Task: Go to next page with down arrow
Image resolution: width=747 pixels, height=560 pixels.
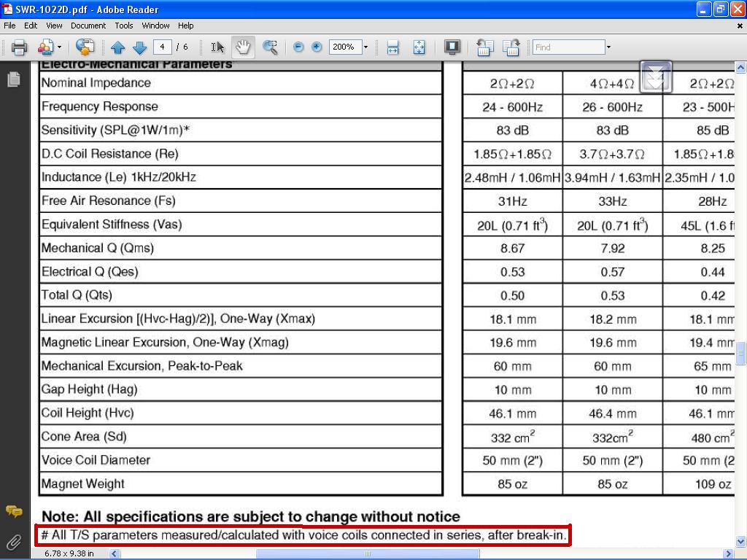Action: (139, 47)
